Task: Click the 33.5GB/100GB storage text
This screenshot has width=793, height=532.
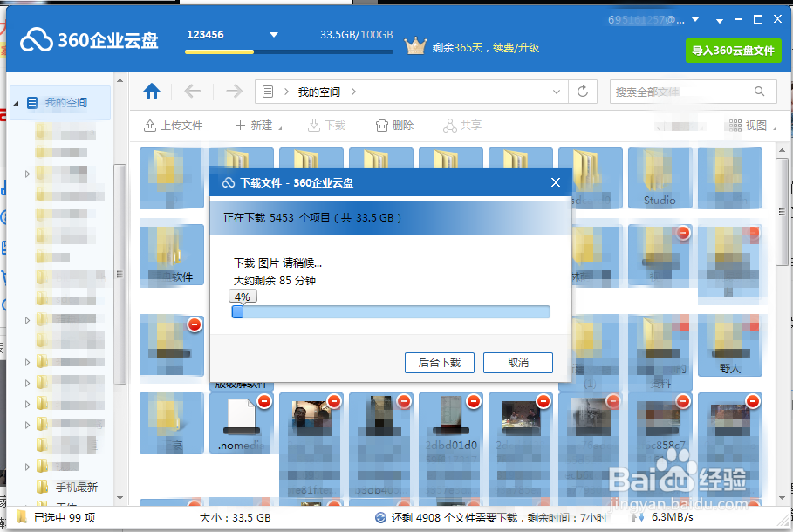Action: [x=357, y=35]
